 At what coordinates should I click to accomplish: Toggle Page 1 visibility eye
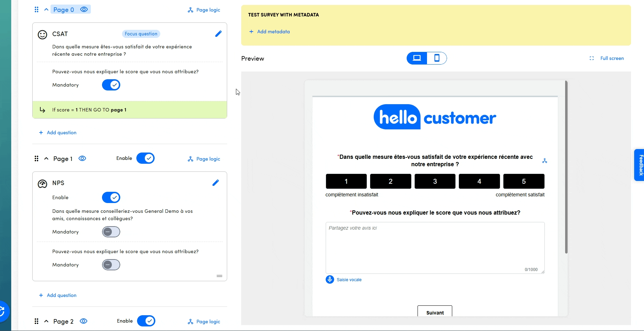(82, 158)
